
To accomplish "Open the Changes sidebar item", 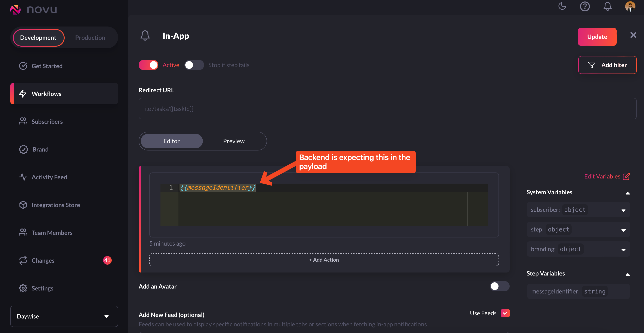I will pyautogui.click(x=43, y=260).
